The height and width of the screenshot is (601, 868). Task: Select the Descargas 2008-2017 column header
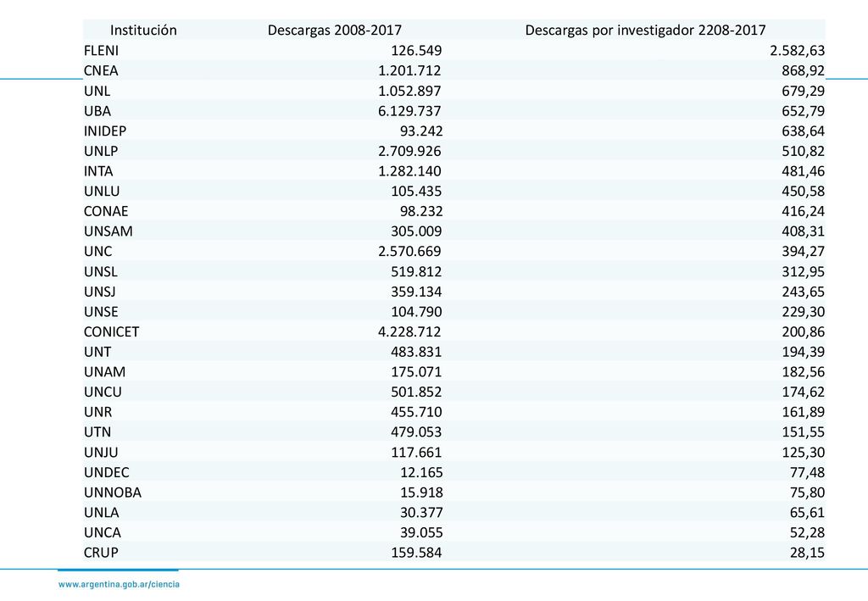334,30
